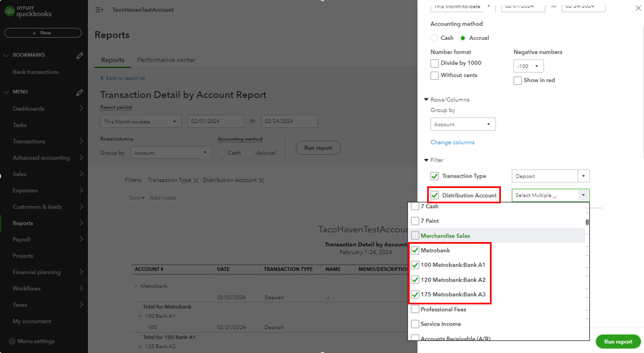Go Back to report list
This screenshot has height=353, width=644.
point(123,78)
